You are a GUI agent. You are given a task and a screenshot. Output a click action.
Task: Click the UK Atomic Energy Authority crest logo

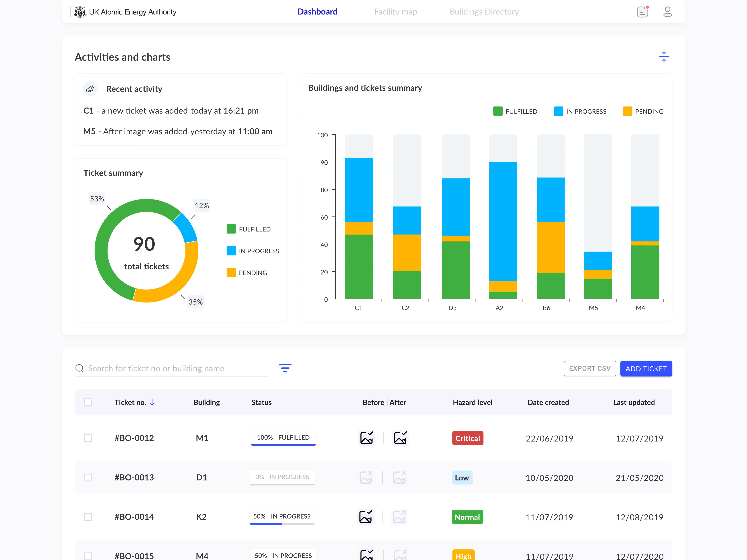click(80, 11)
